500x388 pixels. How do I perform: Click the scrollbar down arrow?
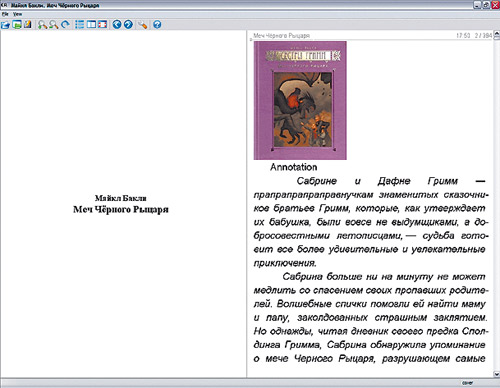(x=496, y=374)
